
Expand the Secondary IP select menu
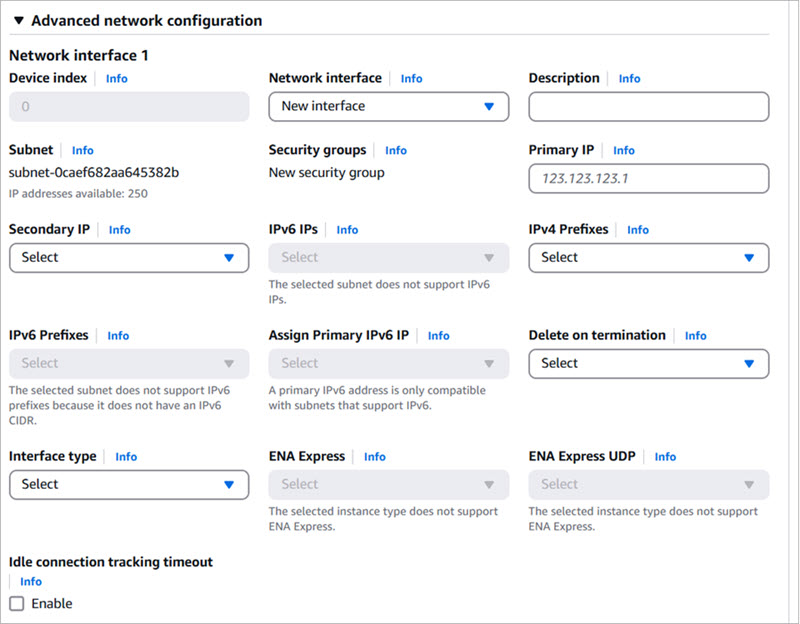click(128, 257)
